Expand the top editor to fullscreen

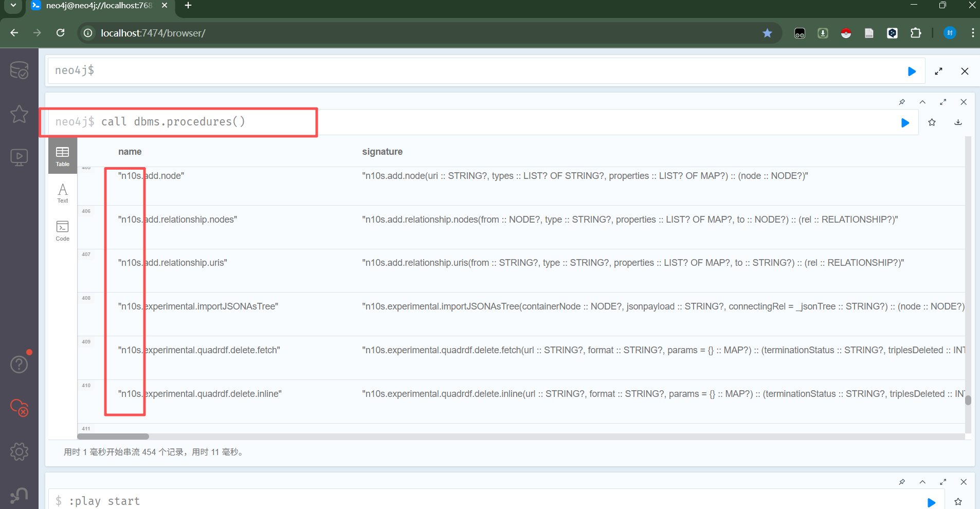[x=938, y=71]
